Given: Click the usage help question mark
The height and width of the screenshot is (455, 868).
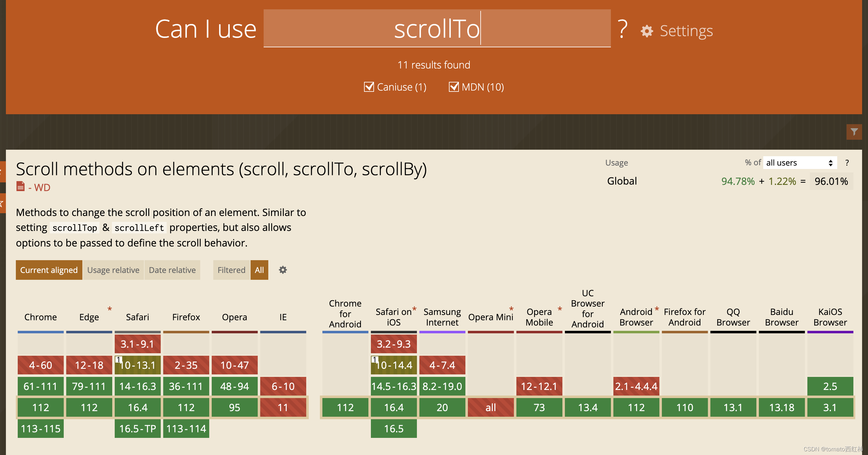Looking at the screenshot, I should pyautogui.click(x=847, y=163).
